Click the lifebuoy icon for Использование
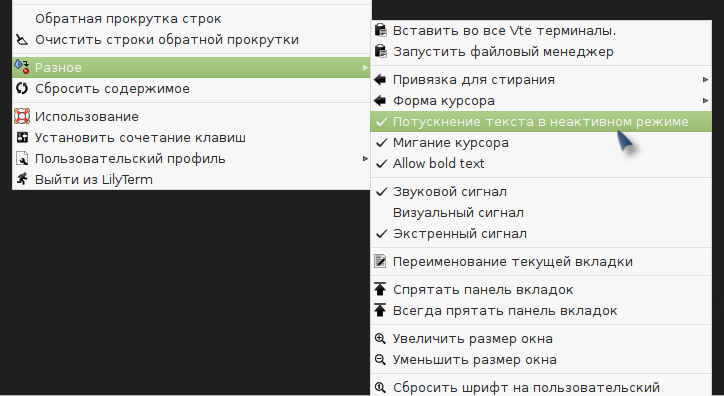 22,116
